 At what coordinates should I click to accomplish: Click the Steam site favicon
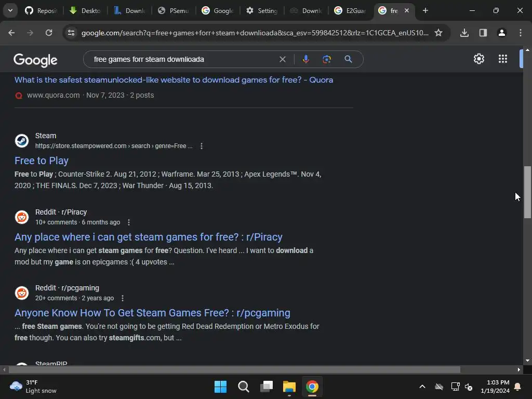[22, 140]
